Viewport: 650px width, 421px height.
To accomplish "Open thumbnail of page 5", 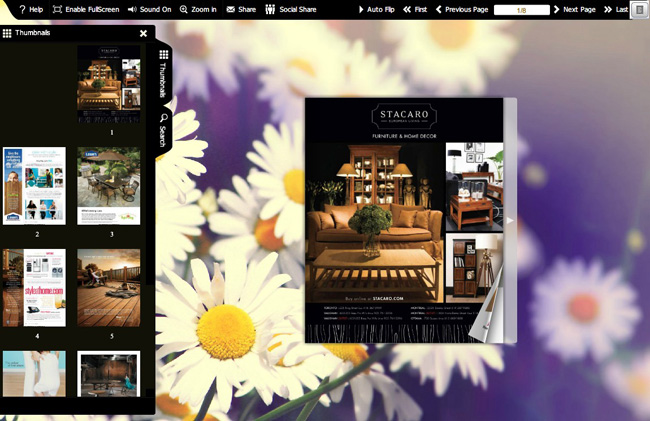I will pos(109,288).
